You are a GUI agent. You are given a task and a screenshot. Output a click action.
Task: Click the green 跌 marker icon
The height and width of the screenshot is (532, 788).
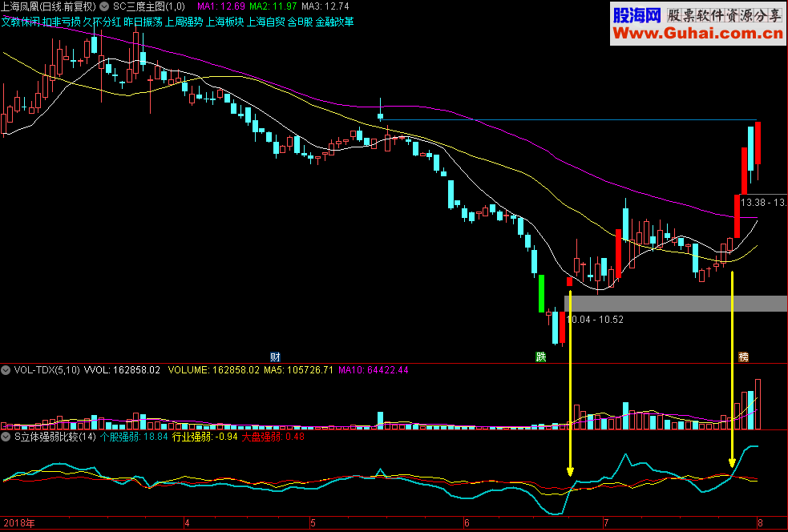pos(541,357)
